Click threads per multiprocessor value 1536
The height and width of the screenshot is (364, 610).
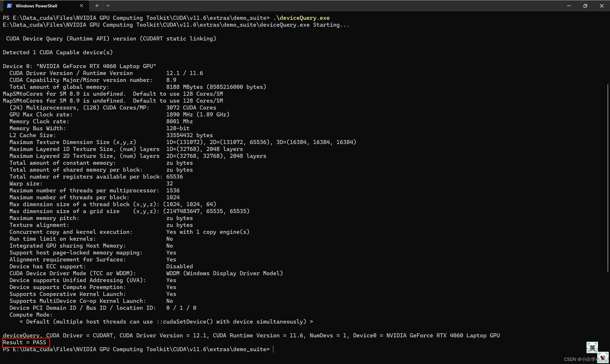click(173, 190)
